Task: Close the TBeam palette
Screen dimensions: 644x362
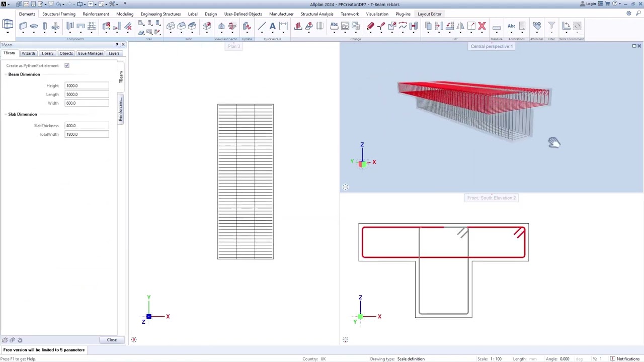Action: point(123,45)
